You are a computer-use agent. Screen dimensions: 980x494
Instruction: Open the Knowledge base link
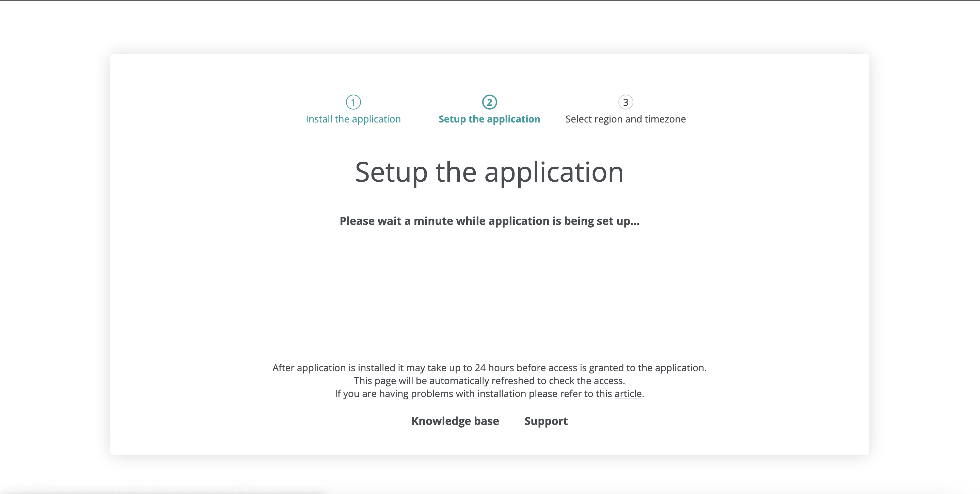pos(455,421)
